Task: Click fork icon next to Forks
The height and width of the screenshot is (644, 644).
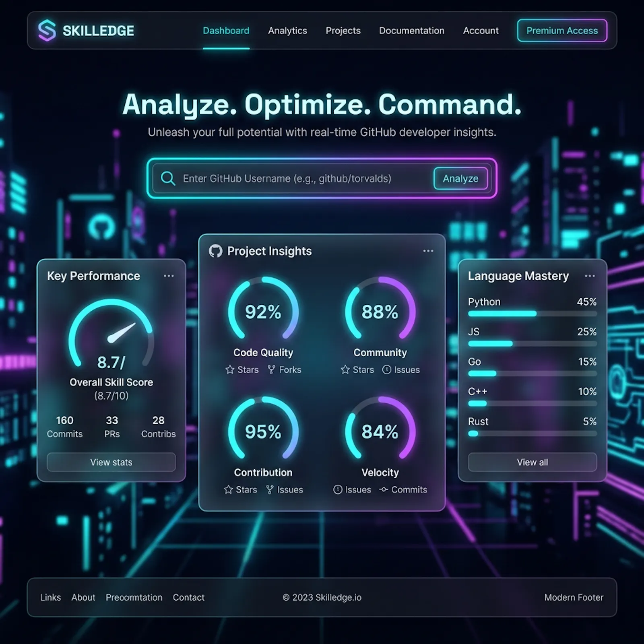Action: 272,369
